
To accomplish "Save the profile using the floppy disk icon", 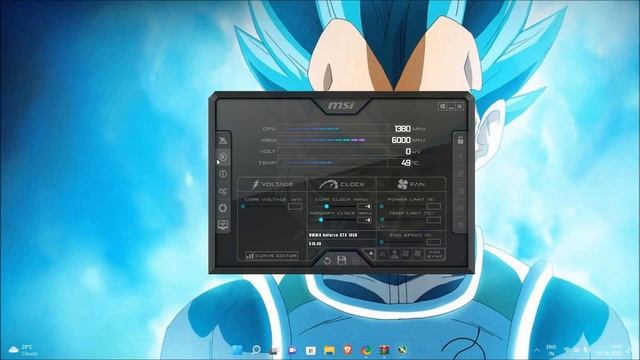I will click(x=342, y=260).
